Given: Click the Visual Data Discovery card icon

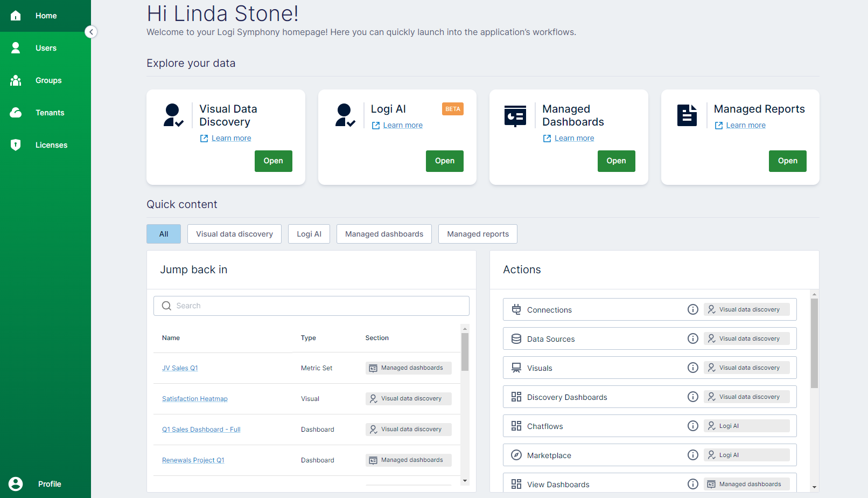Looking at the screenshot, I should (173, 115).
